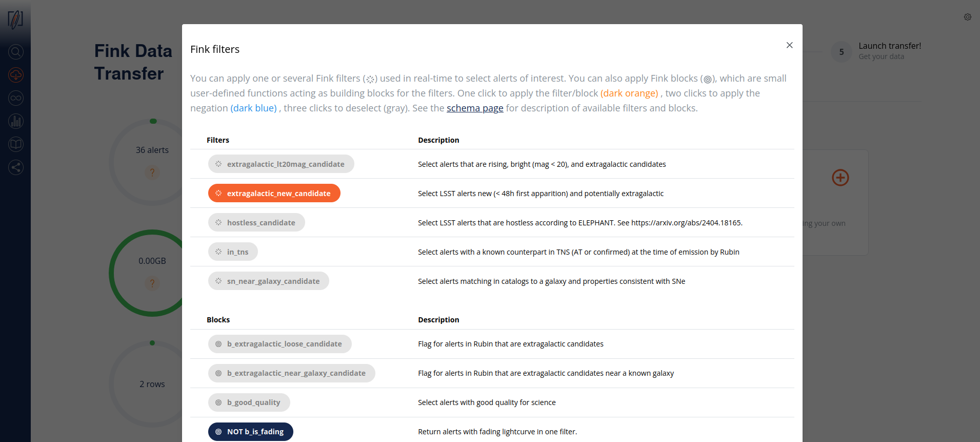Open the infinity-loop livestream icon in the sidebar
980x442 pixels.
point(16,98)
